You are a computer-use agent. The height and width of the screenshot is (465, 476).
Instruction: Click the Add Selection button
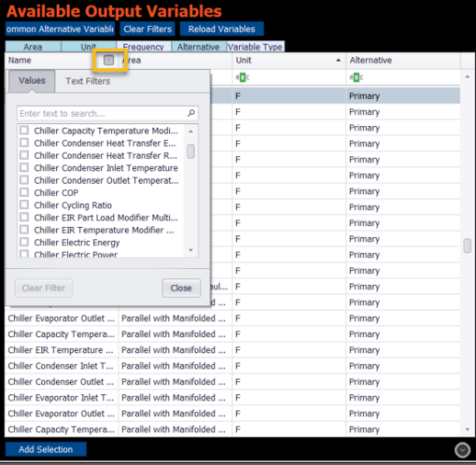click(46, 449)
